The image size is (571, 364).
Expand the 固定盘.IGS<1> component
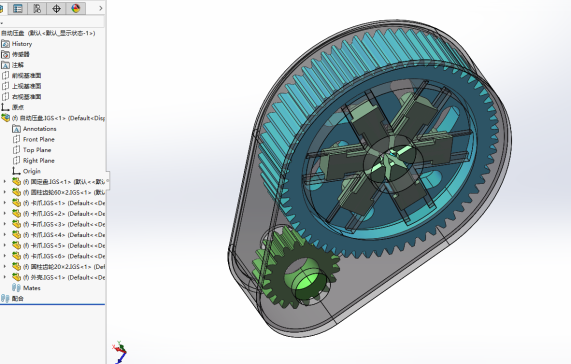tap(5, 181)
